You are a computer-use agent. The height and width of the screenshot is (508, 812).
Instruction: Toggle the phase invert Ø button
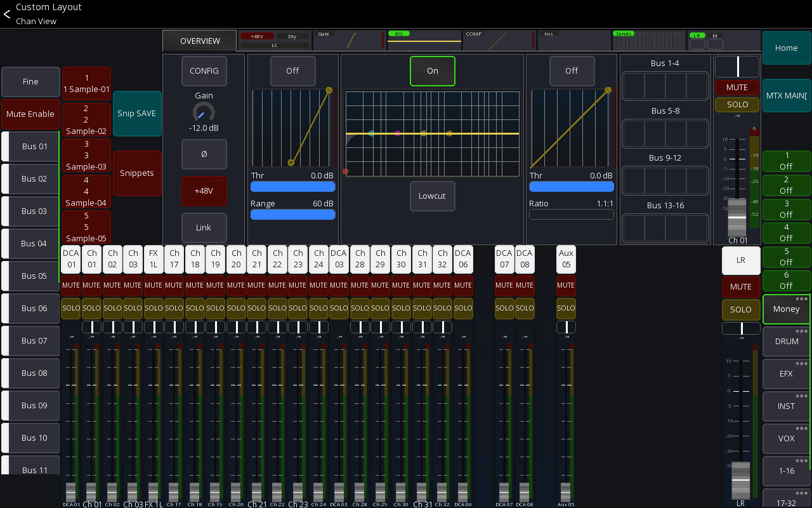[x=204, y=154]
